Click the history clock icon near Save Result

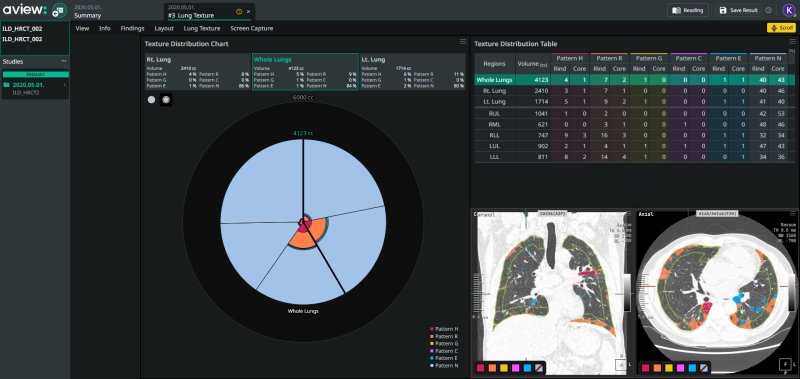768,10
